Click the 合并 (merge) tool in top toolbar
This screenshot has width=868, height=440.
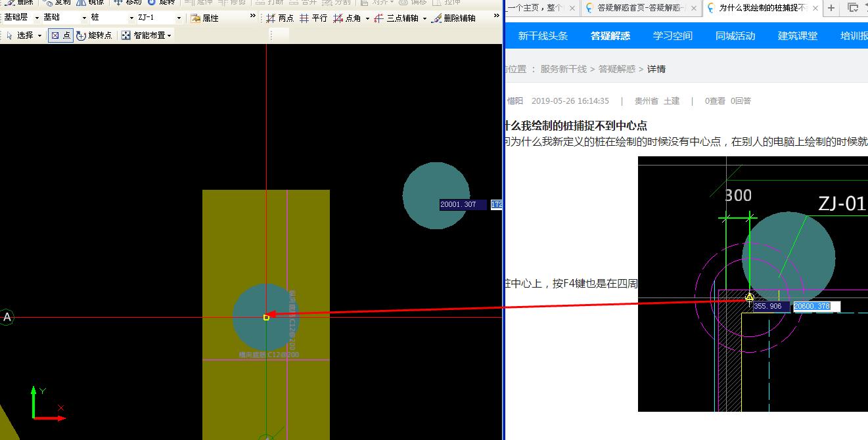[303, 3]
